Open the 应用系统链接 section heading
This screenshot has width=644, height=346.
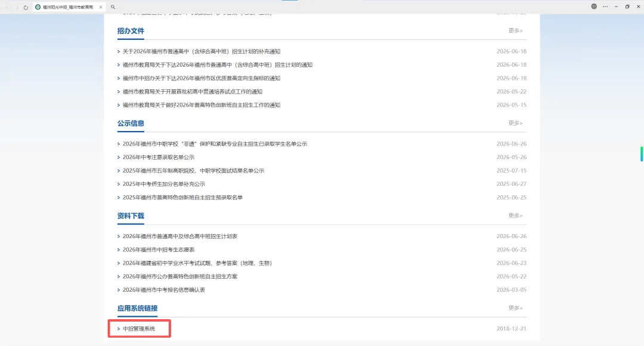click(137, 308)
